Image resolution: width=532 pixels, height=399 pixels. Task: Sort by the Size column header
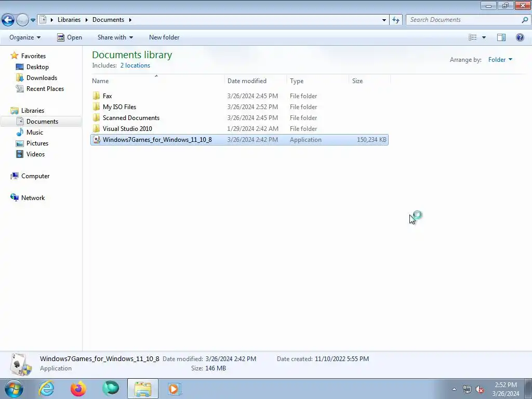tap(370, 81)
